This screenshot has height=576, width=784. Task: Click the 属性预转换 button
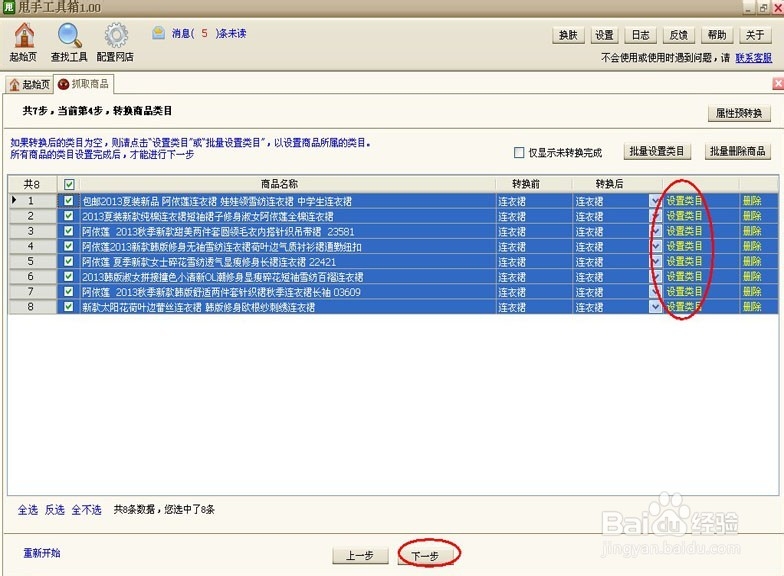739,114
